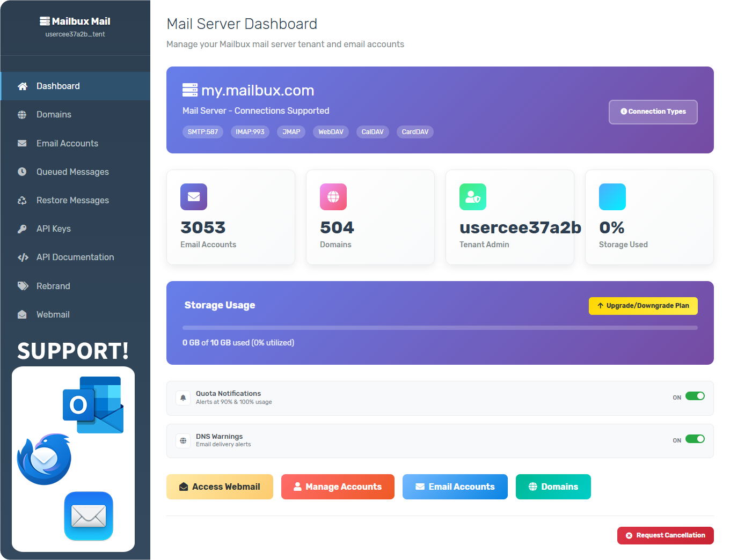Image resolution: width=730 pixels, height=560 pixels.
Task: Click the Access Webmail button
Action: (220, 487)
